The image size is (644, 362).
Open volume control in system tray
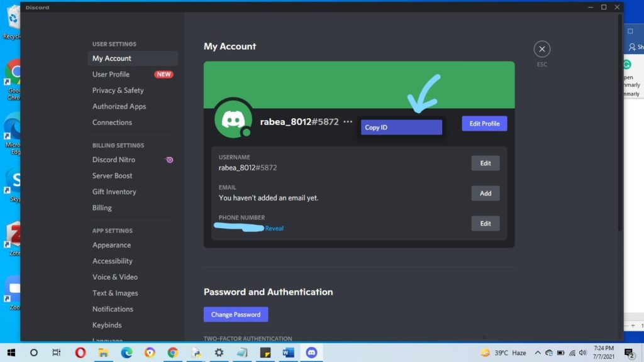[582, 353]
